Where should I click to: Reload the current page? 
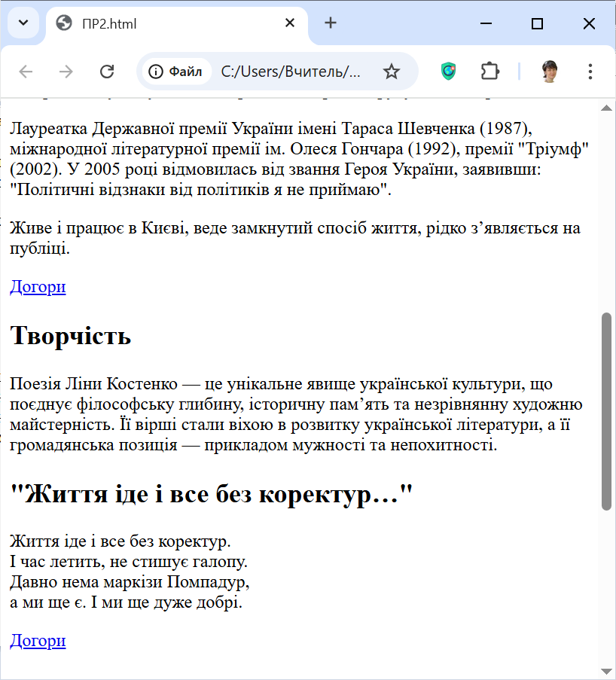[107, 72]
